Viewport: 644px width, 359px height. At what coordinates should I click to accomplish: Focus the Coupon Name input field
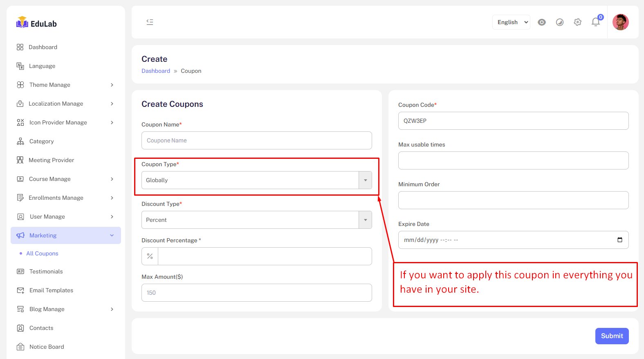256,140
